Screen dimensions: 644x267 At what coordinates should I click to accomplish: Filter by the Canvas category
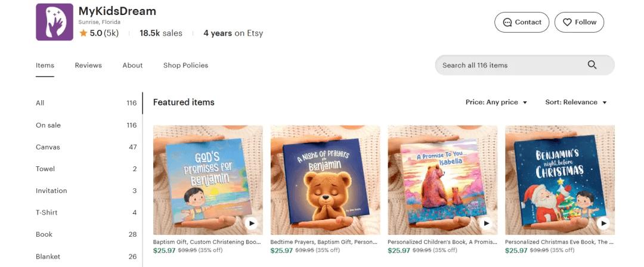pos(48,147)
